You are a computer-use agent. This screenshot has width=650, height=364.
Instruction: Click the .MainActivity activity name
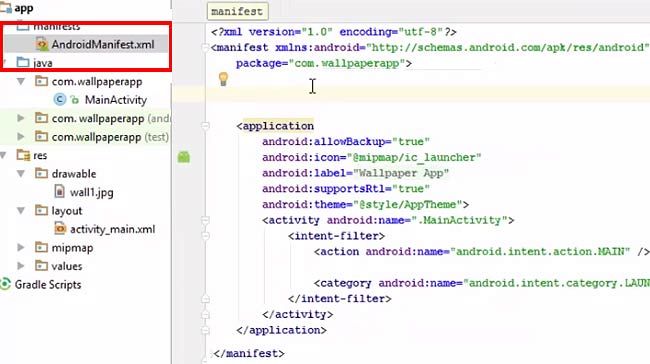click(459, 220)
